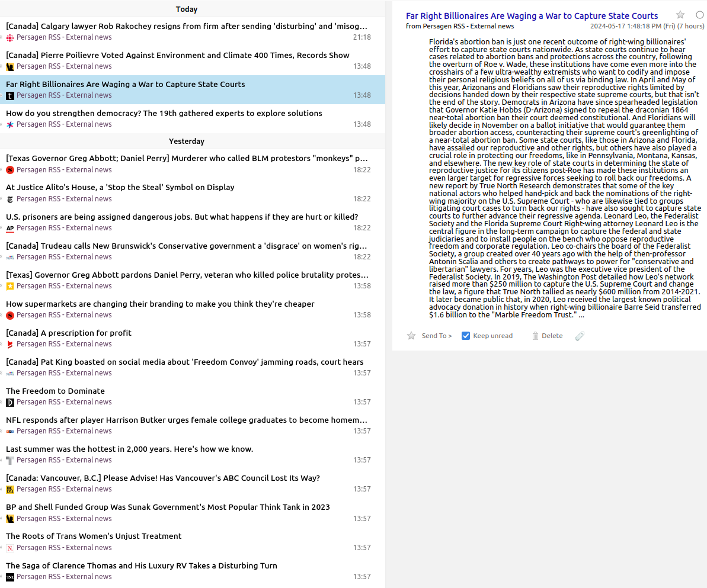Click the feed name under Justice Alito's House entry
The image size is (707, 588).
(64, 199)
